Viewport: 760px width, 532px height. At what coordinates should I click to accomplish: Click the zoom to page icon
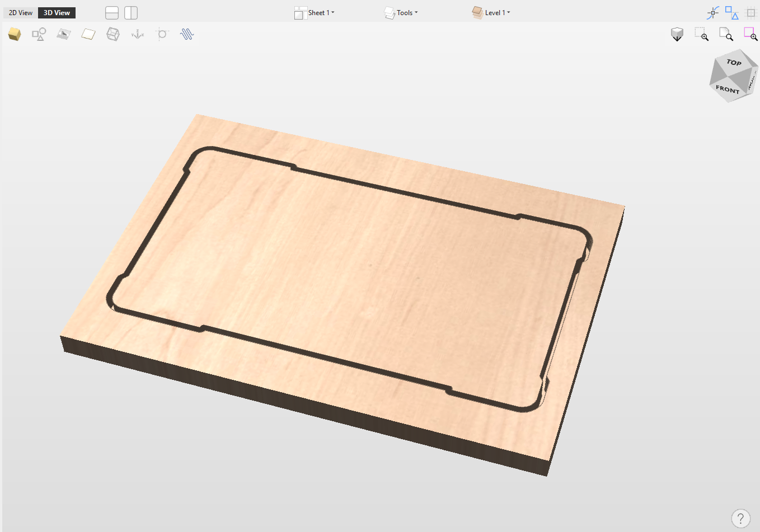[726, 35]
